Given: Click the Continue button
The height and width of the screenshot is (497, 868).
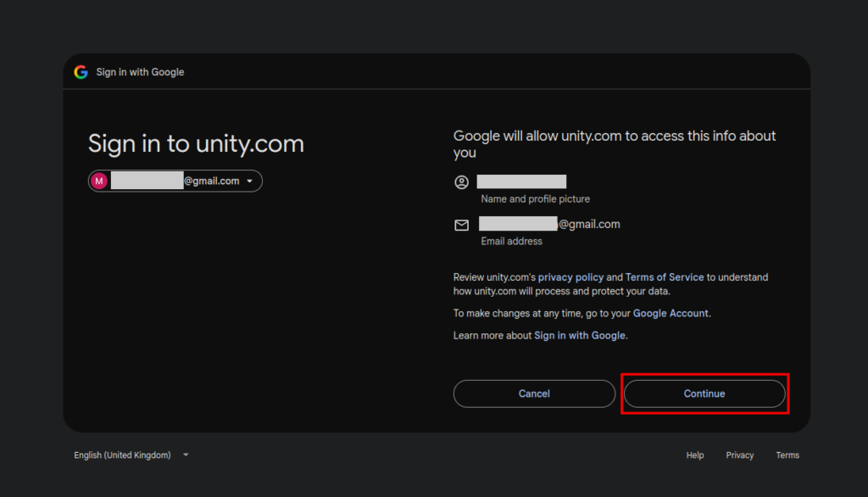Looking at the screenshot, I should pyautogui.click(x=704, y=394).
